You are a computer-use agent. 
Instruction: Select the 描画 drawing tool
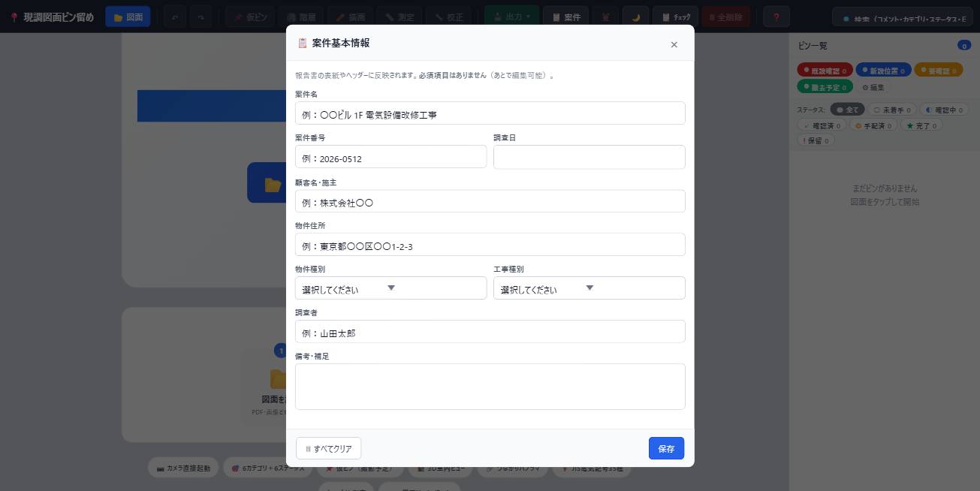pyautogui.click(x=350, y=17)
